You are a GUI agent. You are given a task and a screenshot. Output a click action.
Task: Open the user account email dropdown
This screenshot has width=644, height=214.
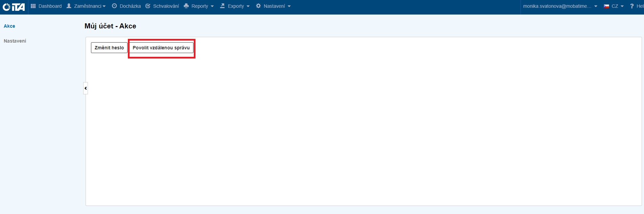pos(560,6)
